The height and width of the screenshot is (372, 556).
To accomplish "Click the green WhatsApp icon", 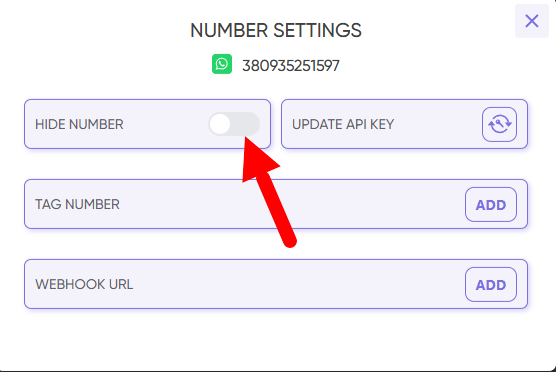I will pos(222,64).
